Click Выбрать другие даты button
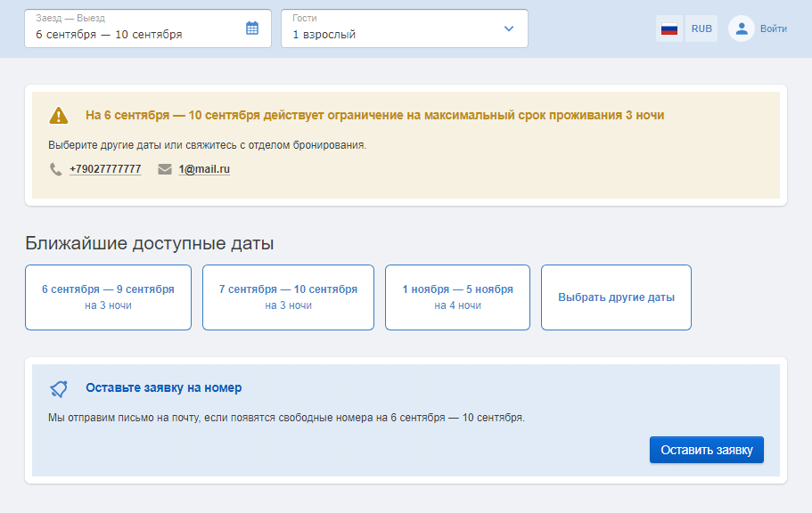Viewport: 812px width, 513px height. [616, 297]
